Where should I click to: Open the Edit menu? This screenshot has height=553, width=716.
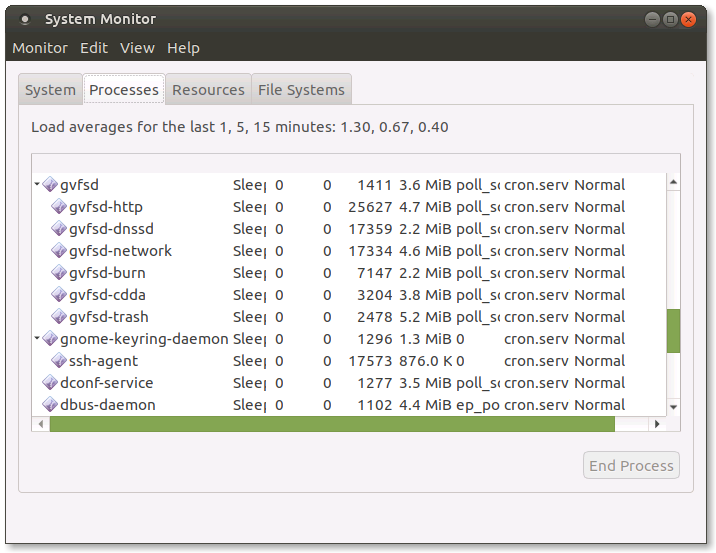tap(94, 48)
